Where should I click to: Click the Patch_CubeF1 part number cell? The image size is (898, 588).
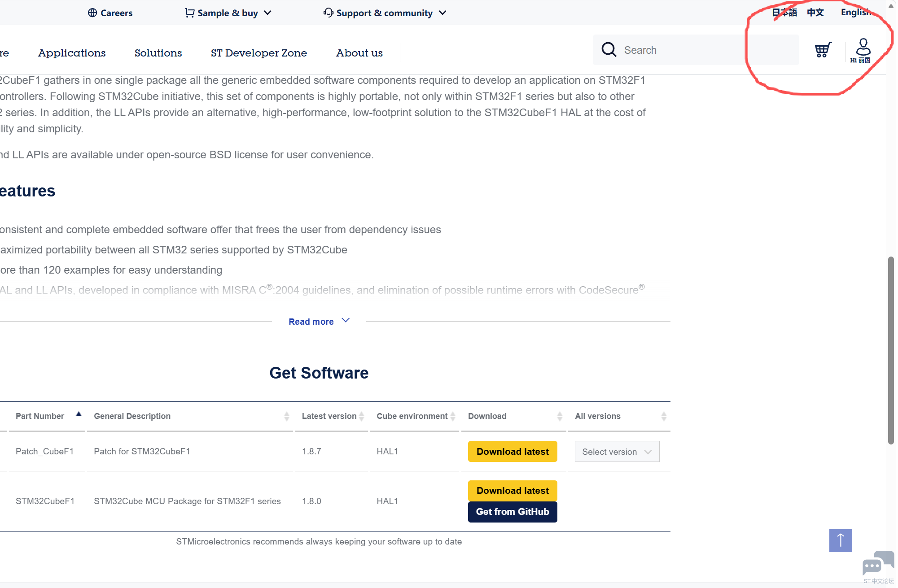click(44, 451)
